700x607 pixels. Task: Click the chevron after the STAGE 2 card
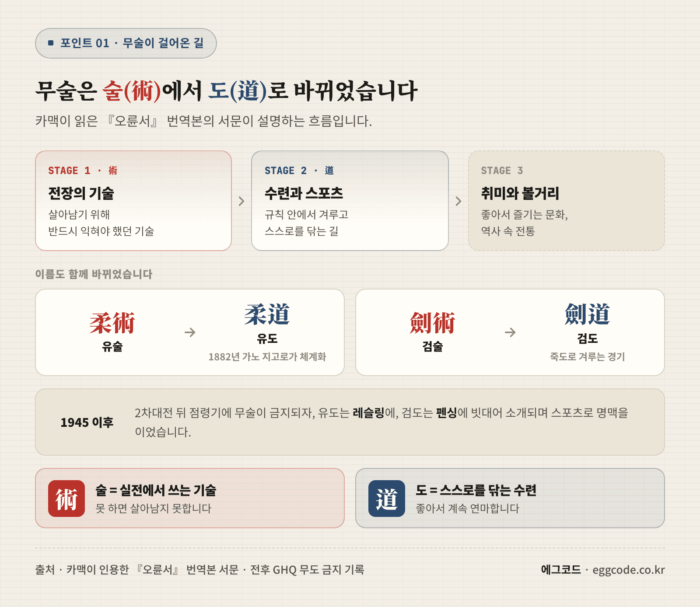click(458, 201)
